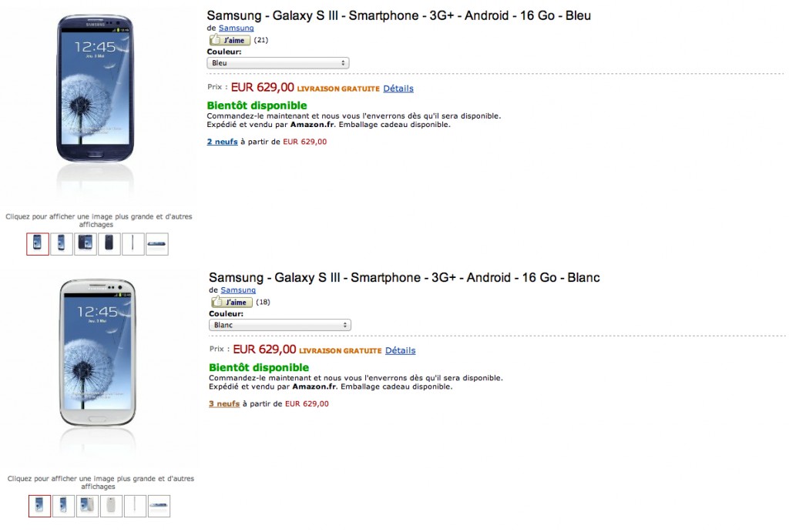
Task: Enlarge the main blue Galaxy S III image
Action: pos(95,89)
